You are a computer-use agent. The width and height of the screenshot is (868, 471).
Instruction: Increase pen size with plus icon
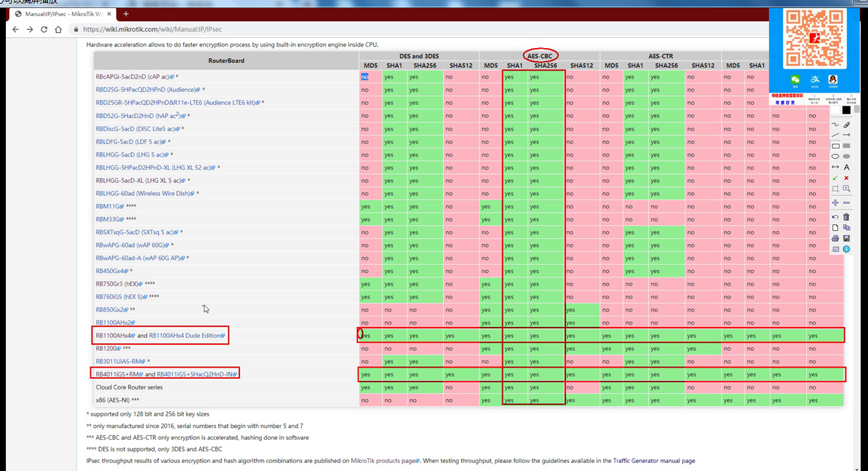(835, 203)
